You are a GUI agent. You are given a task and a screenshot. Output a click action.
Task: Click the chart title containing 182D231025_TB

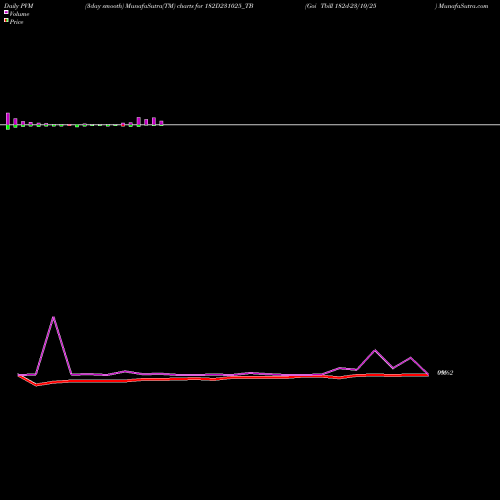tap(169, 6)
